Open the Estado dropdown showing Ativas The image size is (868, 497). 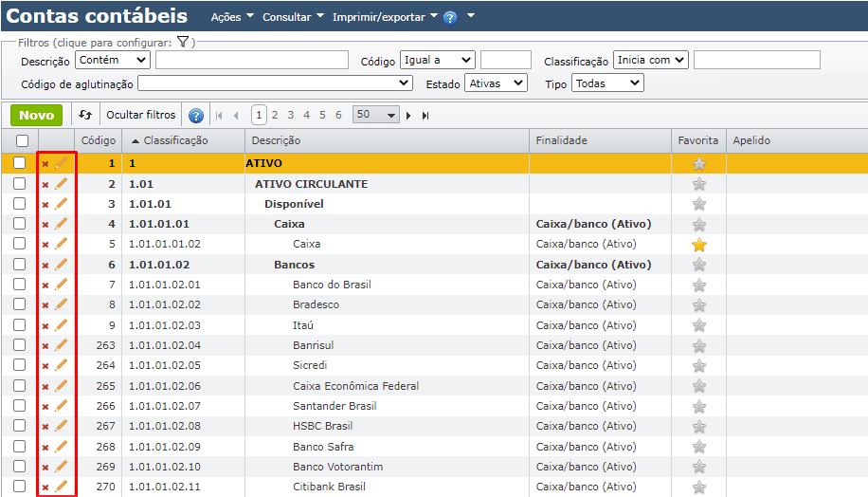(496, 83)
